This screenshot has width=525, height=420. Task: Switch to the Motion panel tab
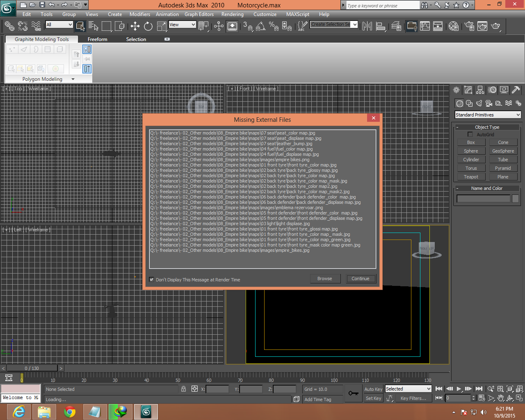pyautogui.click(x=492, y=90)
